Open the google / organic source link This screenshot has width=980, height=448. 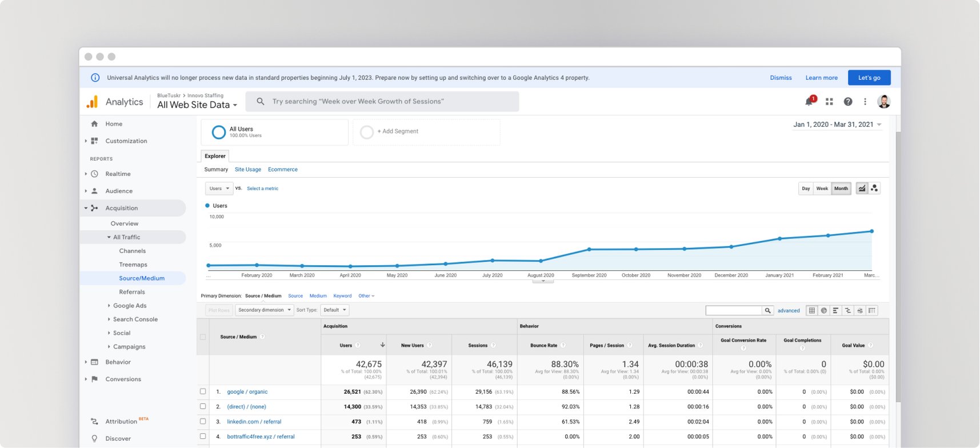pyautogui.click(x=247, y=392)
